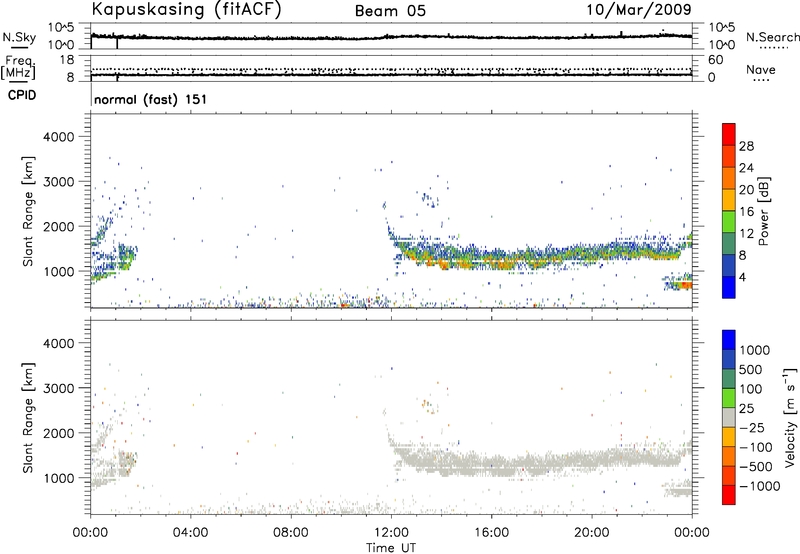Image resolution: width=800 pixels, height=554 pixels.
Task: Click the '08:00' time axis label
Action: point(291,533)
